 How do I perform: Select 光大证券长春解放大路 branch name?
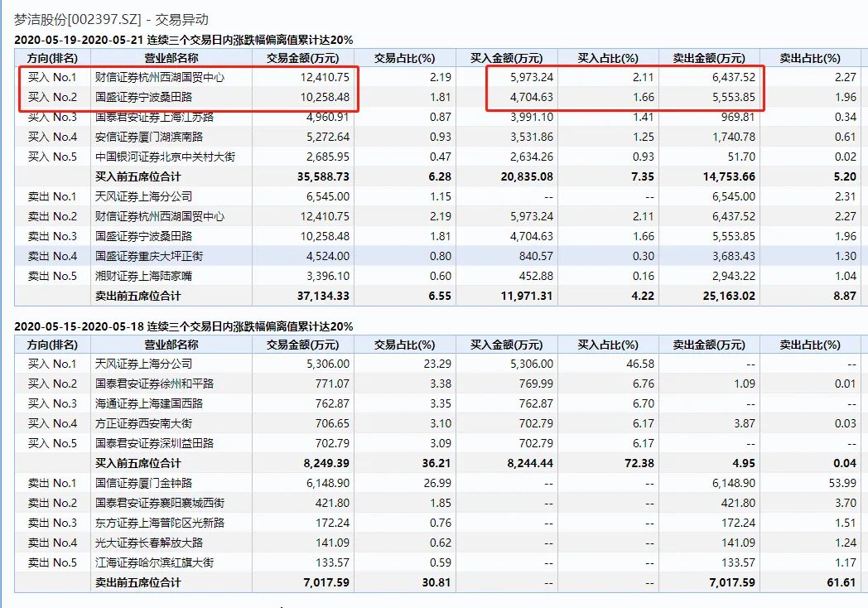(x=149, y=543)
